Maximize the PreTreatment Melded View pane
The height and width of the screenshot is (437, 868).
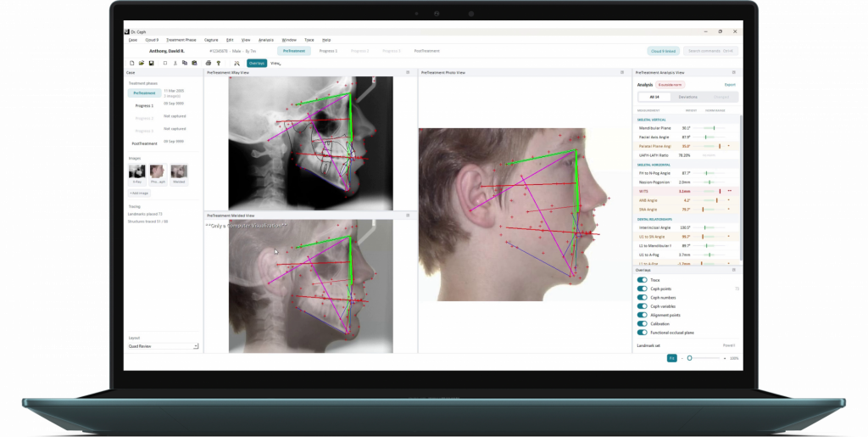tap(408, 216)
